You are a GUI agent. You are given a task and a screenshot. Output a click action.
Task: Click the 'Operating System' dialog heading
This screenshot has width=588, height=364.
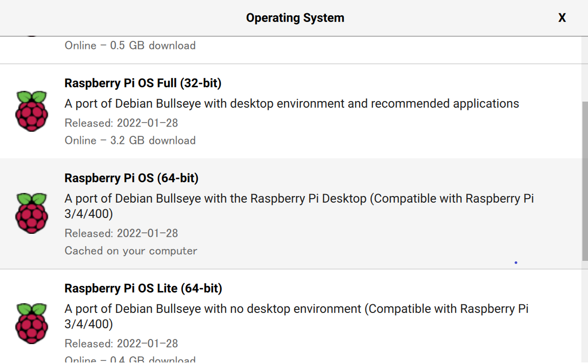(x=295, y=18)
